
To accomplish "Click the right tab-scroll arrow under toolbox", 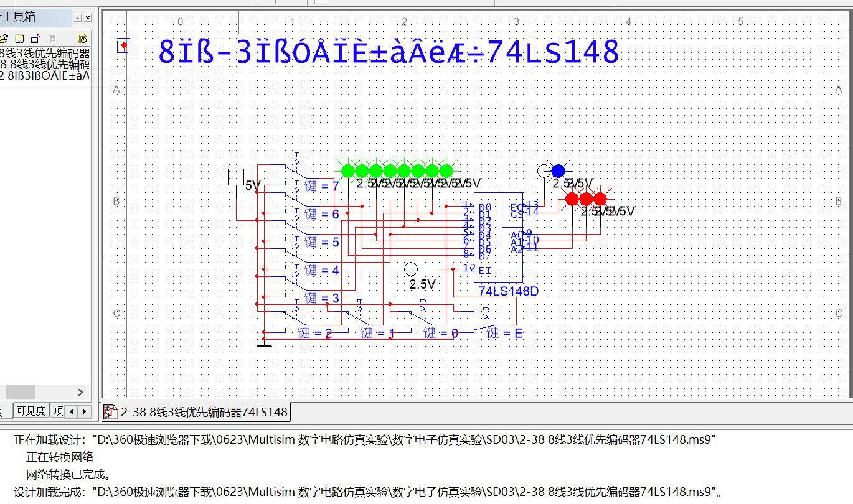I will click(85, 411).
